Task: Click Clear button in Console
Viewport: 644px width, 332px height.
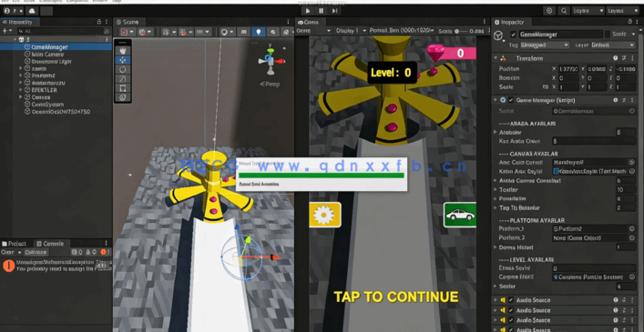Action: [7, 252]
